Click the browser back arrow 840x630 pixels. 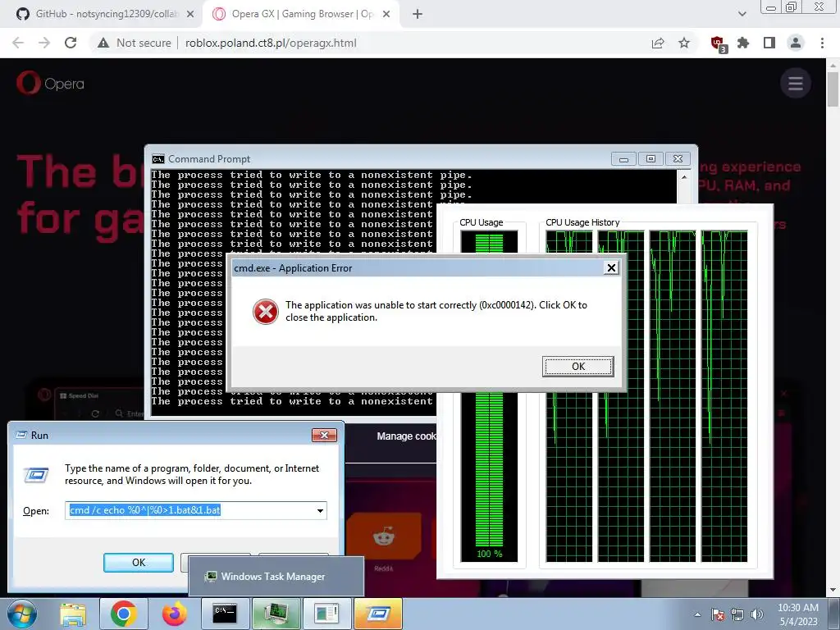[18, 43]
